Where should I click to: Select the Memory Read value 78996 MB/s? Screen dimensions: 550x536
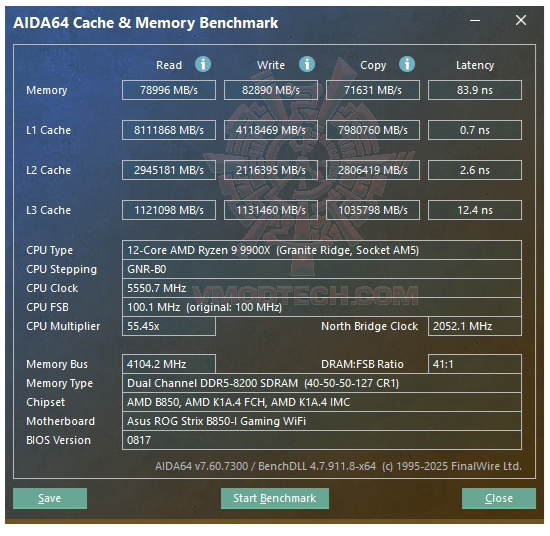(169, 90)
